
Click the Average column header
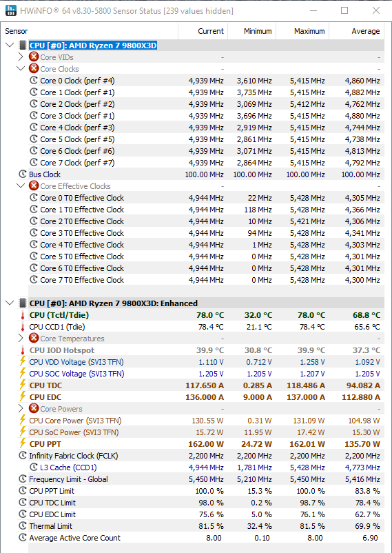coord(357,31)
